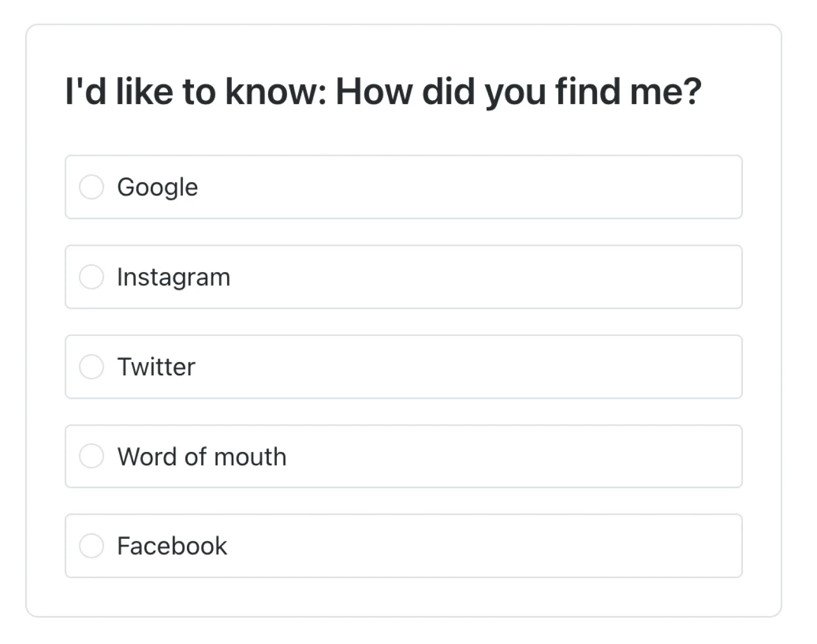The height and width of the screenshot is (644, 817).
Task: Click empty area of the Google option box
Action: (x=460, y=187)
